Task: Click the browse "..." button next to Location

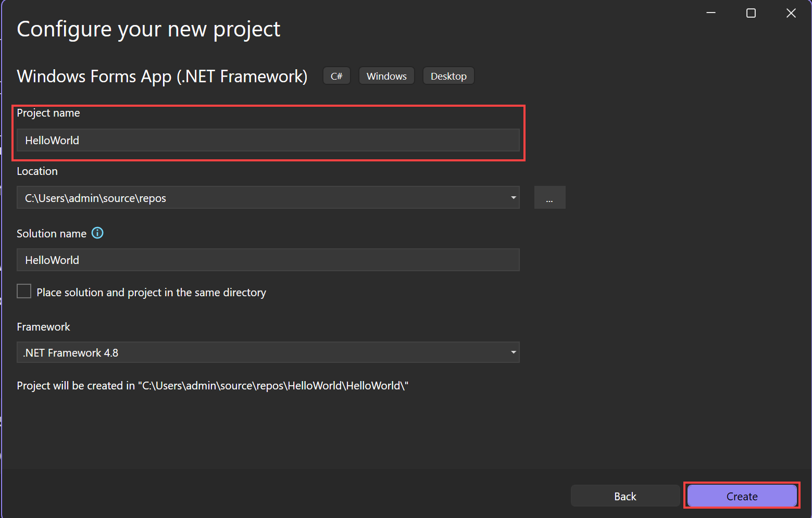Action: (x=549, y=197)
